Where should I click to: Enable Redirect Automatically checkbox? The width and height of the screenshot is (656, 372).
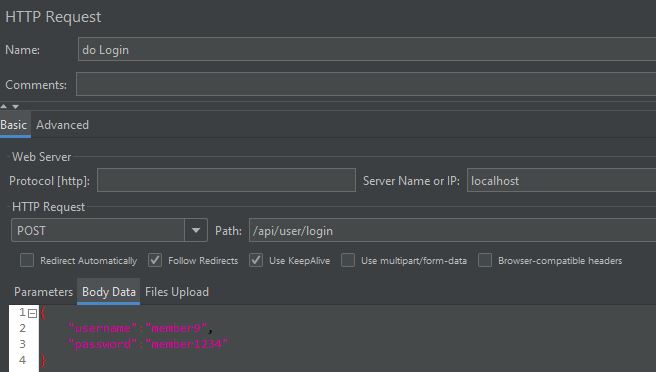click(x=27, y=260)
